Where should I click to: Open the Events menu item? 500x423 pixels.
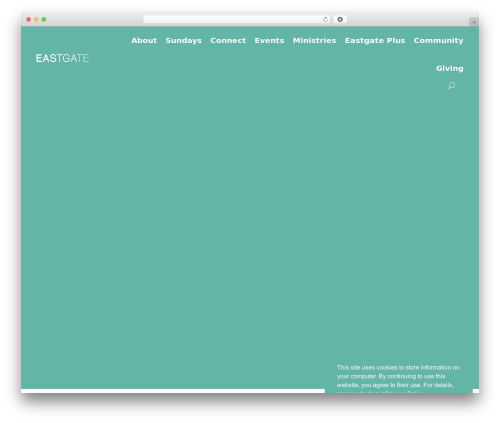(x=269, y=40)
